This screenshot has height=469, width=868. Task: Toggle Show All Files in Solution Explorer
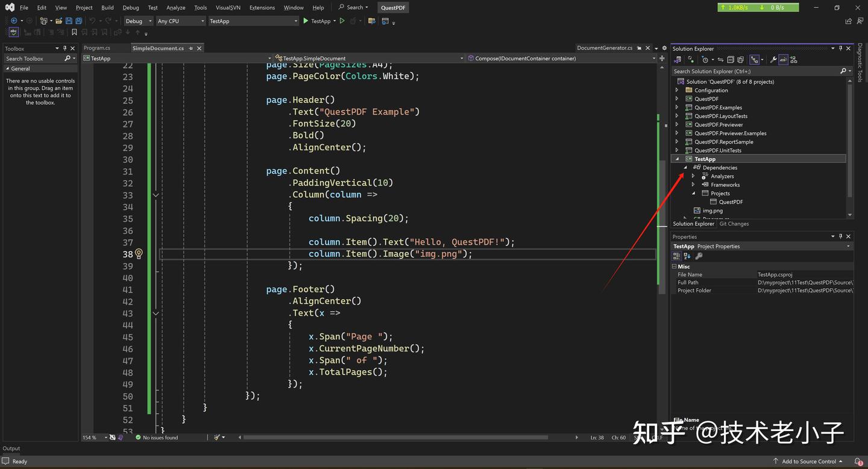740,59
